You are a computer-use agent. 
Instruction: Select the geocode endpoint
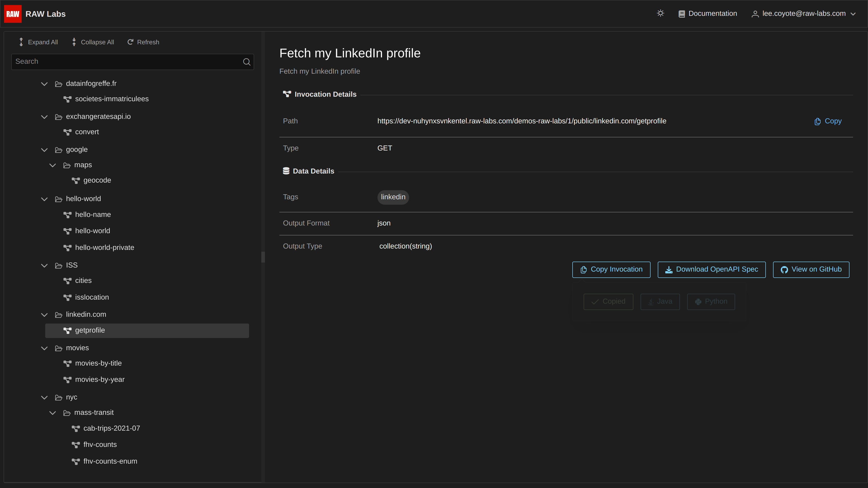pyautogui.click(x=97, y=181)
